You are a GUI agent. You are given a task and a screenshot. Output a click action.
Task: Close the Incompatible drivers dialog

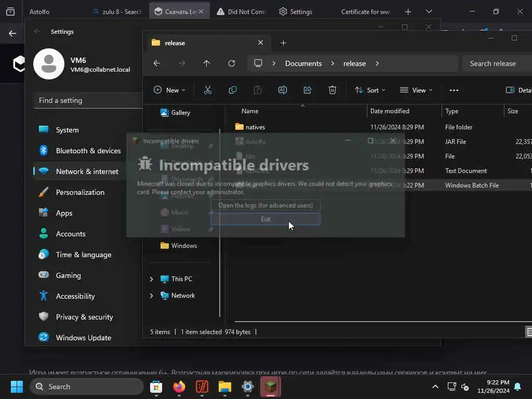tap(393, 140)
